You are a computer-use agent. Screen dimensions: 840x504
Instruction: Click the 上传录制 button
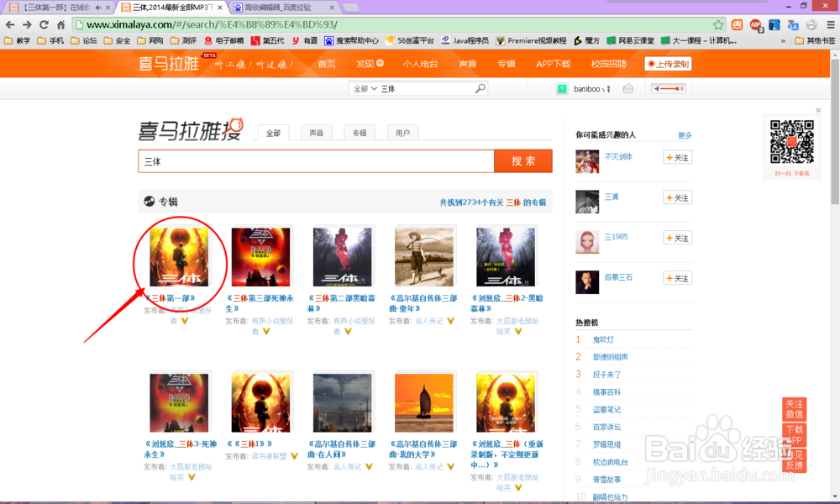tap(668, 64)
